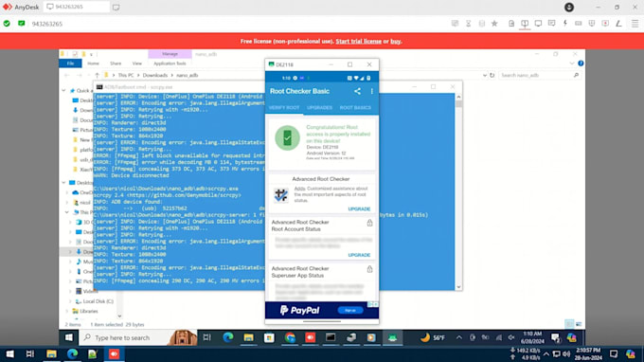Click the AnyDesk display settings monitor icon
The height and width of the screenshot is (362, 644).
click(538, 24)
